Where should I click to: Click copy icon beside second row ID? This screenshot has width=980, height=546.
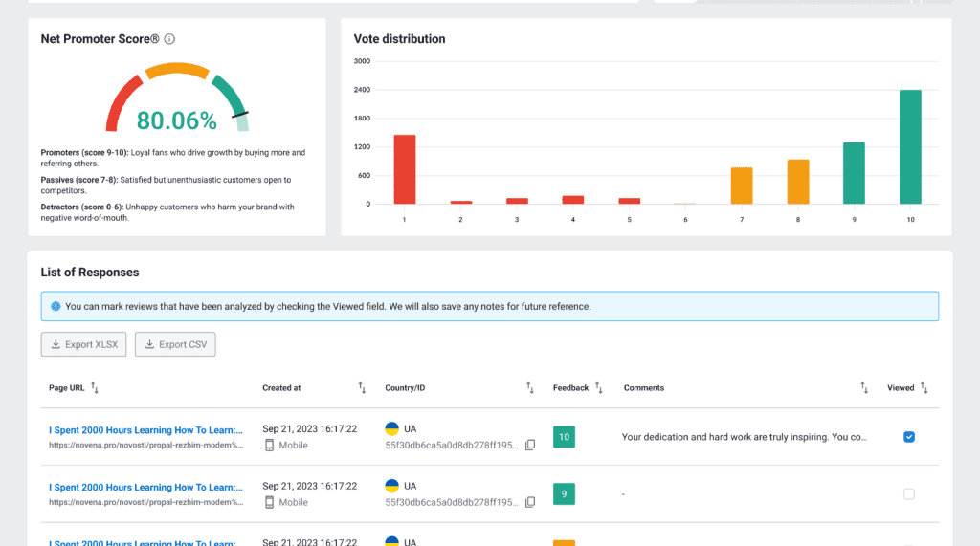point(530,503)
